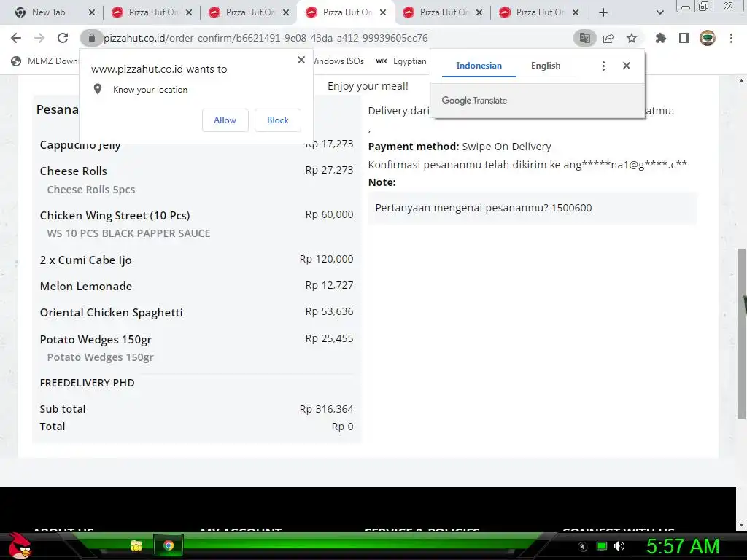Click the FREEDELIVERY PHD promo text
747x560 pixels.
coord(88,383)
